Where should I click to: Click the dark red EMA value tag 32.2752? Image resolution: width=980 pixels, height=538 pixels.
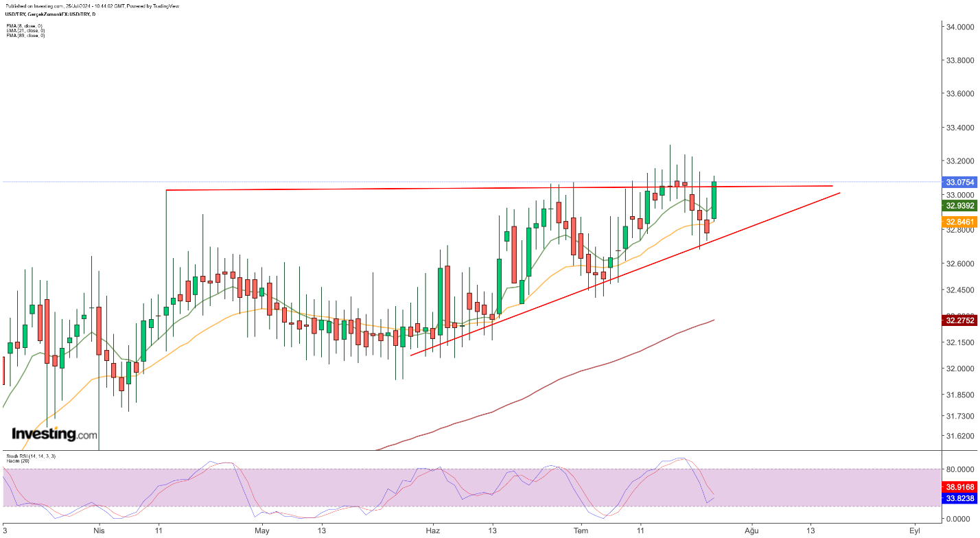pyautogui.click(x=961, y=320)
